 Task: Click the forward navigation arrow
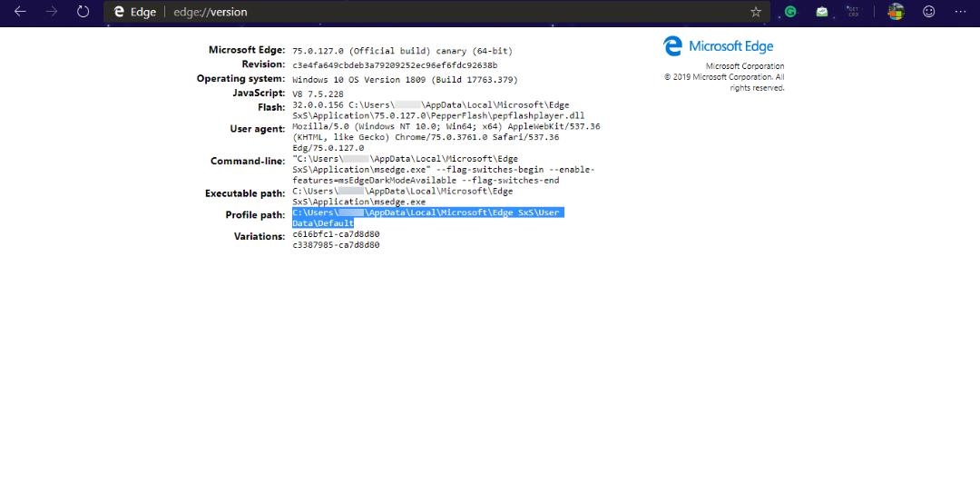(51, 12)
